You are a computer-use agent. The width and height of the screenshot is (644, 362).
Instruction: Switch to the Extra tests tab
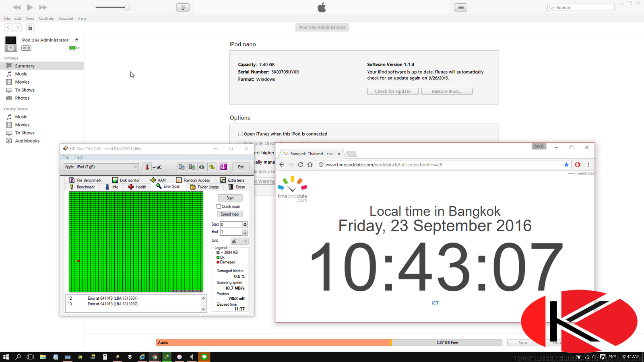point(232,180)
